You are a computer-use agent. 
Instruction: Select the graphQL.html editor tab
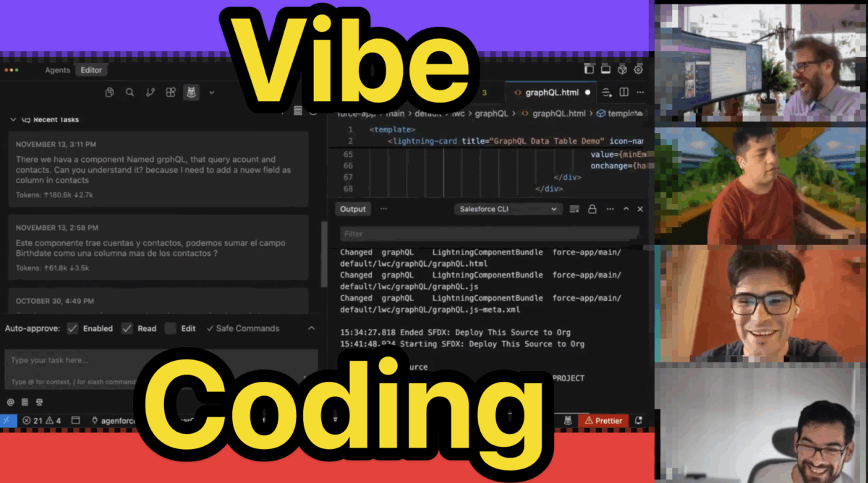click(551, 93)
